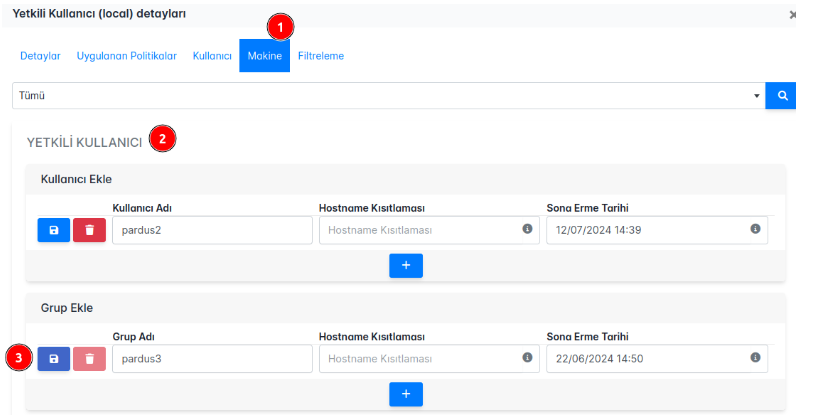Switch to the Kullanıcı tab
Viewport: 815px width, 415px height.
[212, 56]
